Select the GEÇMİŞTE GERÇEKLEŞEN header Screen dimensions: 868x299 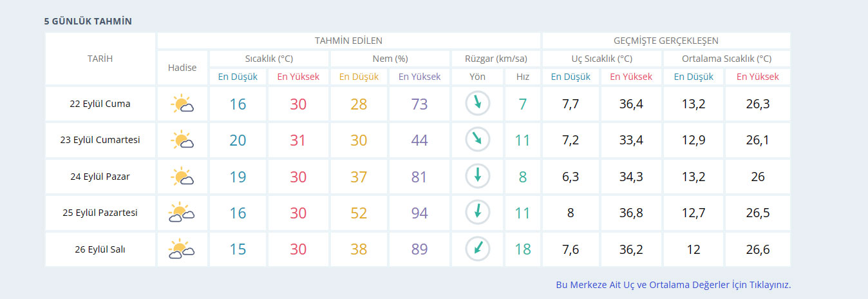click(666, 41)
